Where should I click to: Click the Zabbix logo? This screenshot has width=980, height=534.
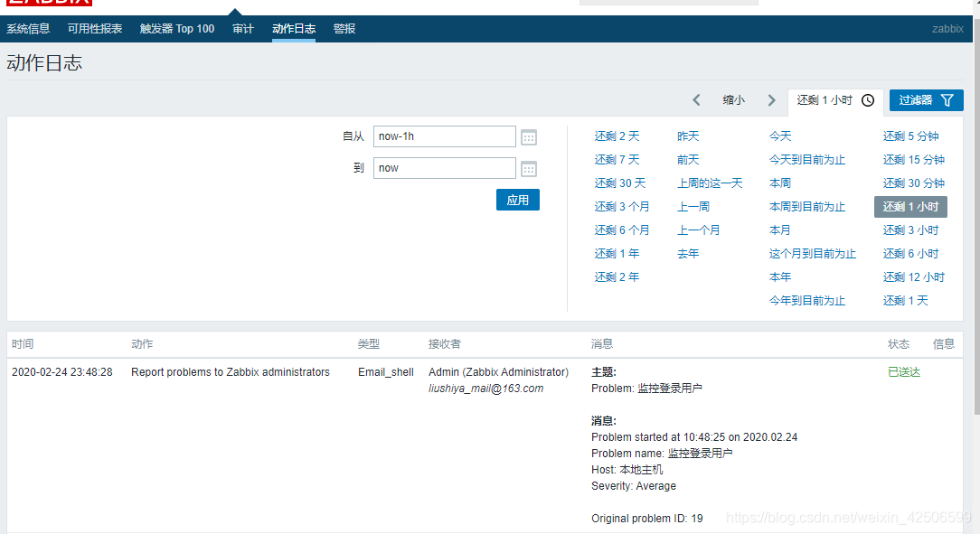coord(50,3)
